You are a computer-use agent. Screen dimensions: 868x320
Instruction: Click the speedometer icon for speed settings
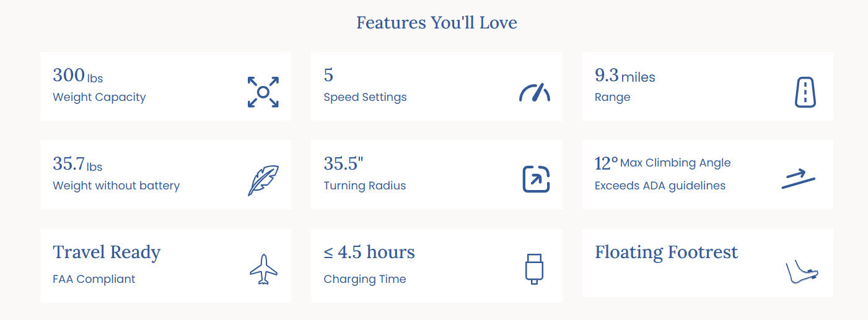pos(534,93)
